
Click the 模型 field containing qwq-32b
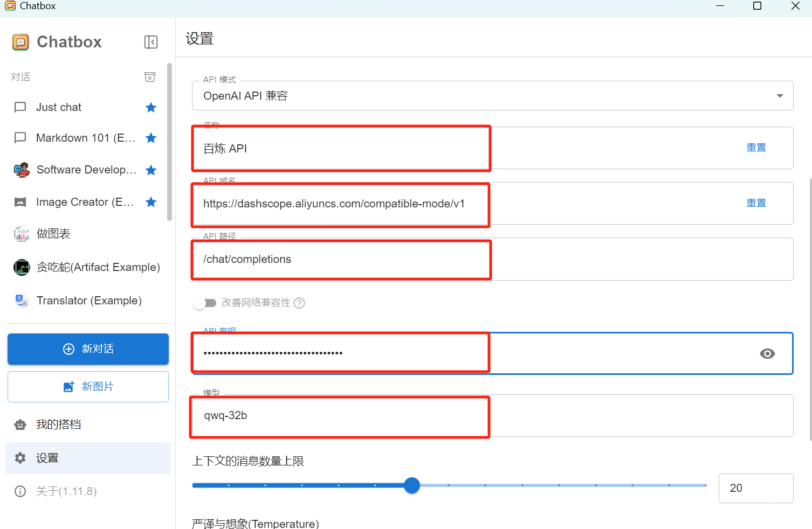pos(492,416)
